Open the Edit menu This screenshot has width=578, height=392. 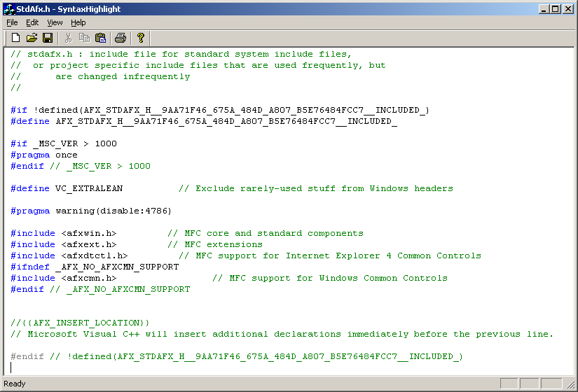pyautogui.click(x=32, y=22)
